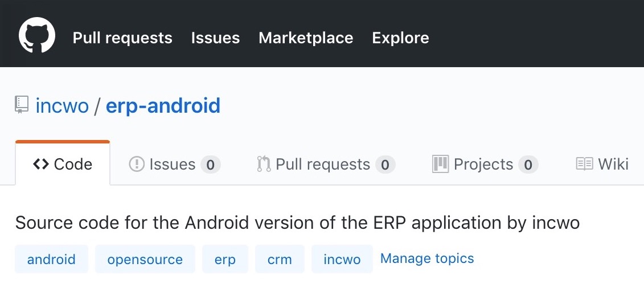
Task: Click the Wiki tab book icon
Action: [584, 164]
